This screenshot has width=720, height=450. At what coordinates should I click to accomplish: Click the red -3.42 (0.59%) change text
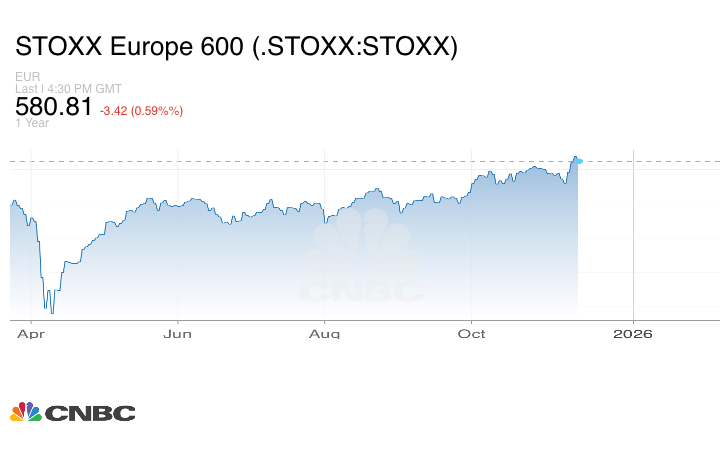[x=141, y=110]
